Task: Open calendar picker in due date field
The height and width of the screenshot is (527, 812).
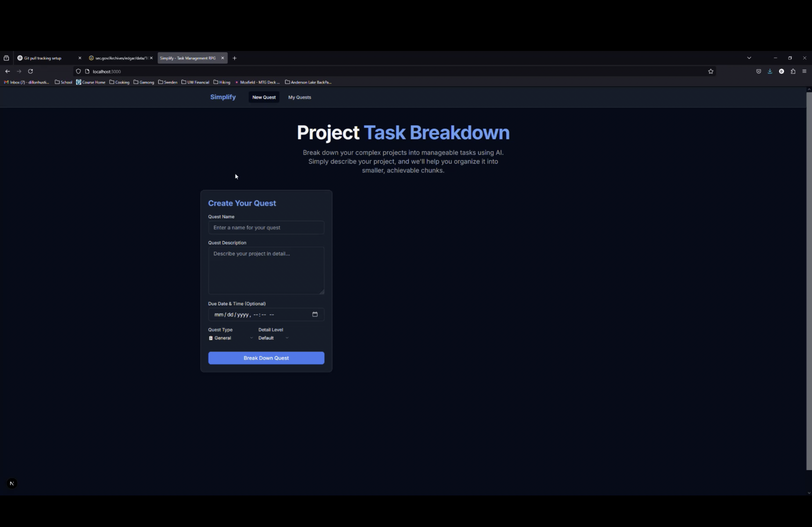Action: (x=315, y=314)
